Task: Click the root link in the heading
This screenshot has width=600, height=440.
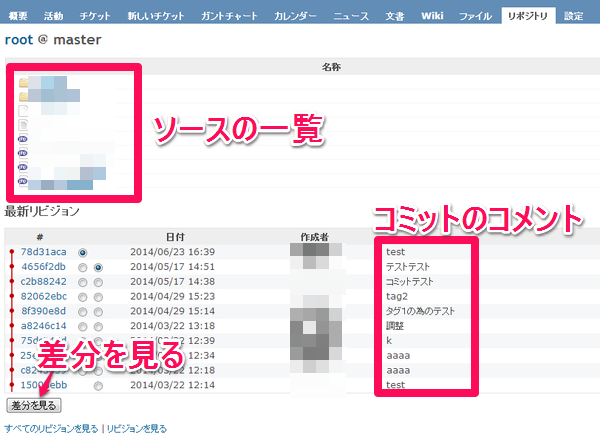Action: click(20, 41)
